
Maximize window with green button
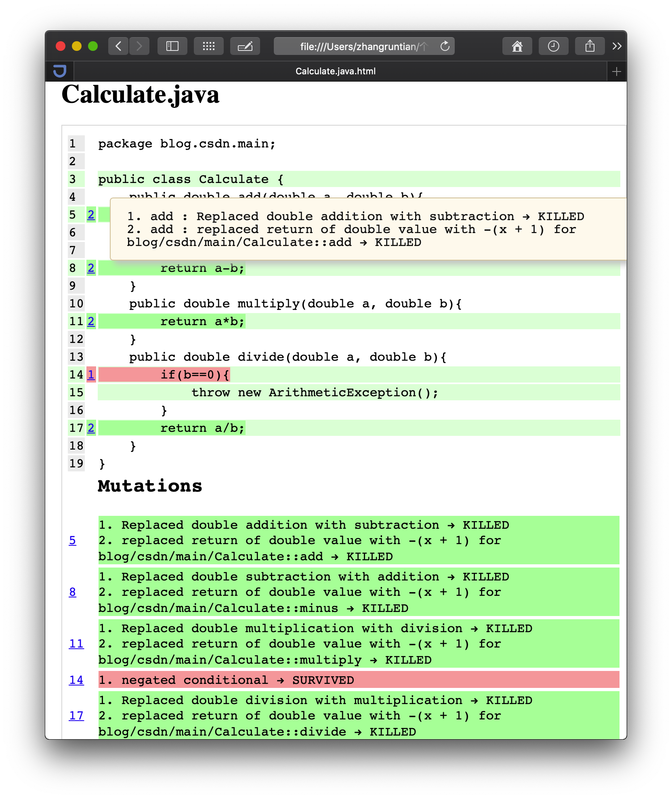pyautogui.click(x=93, y=46)
